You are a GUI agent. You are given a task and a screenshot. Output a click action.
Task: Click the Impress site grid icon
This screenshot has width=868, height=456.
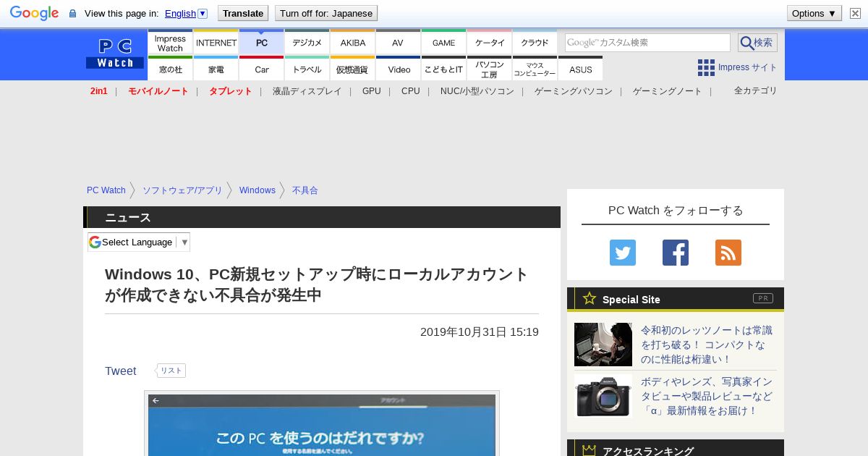(x=706, y=67)
